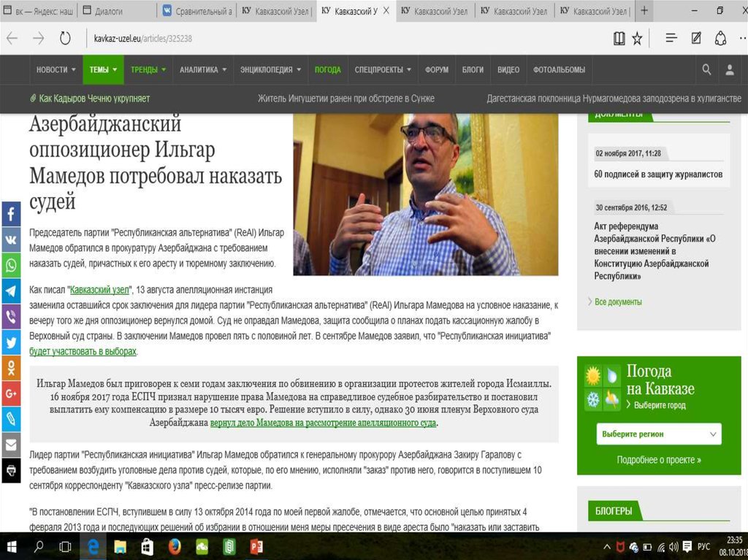748x560 pixels.
Task: Open site search magnifier icon
Action: tap(706, 69)
